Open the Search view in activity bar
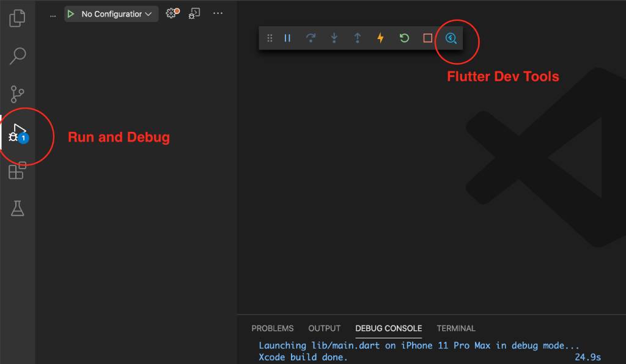626x364 pixels. pos(18,56)
